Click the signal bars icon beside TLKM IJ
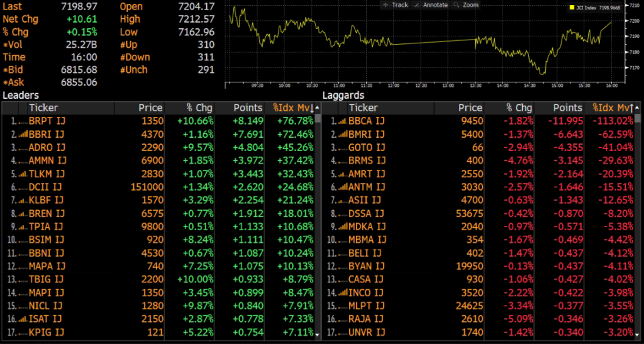644x344 pixels. click(23, 174)
